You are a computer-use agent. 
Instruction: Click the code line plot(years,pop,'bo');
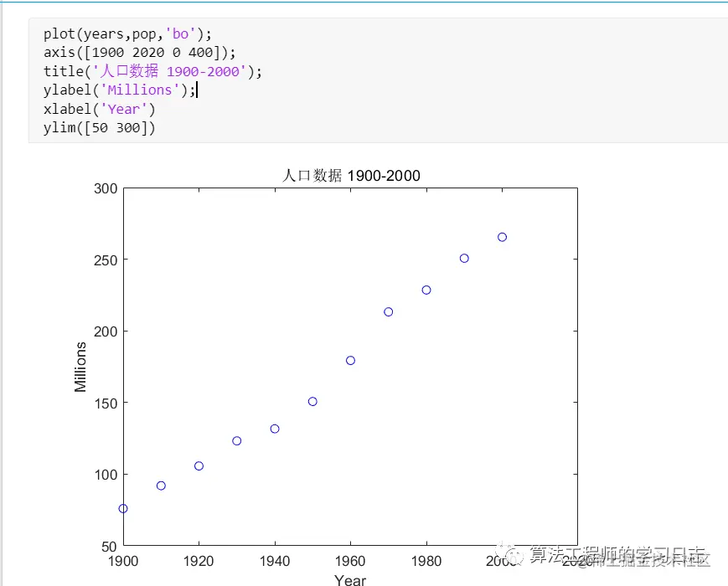click(x=127, y=33)
